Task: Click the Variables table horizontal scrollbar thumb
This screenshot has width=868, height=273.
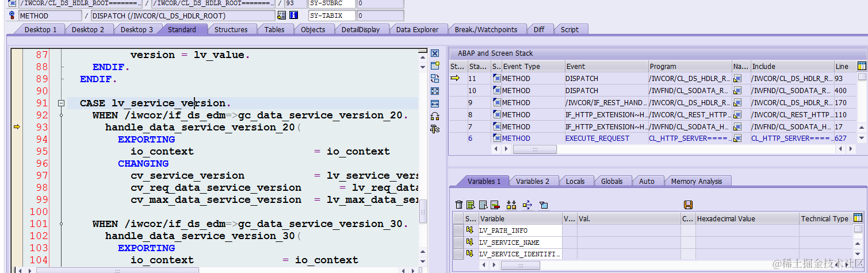Action: [x=520, y=265]
